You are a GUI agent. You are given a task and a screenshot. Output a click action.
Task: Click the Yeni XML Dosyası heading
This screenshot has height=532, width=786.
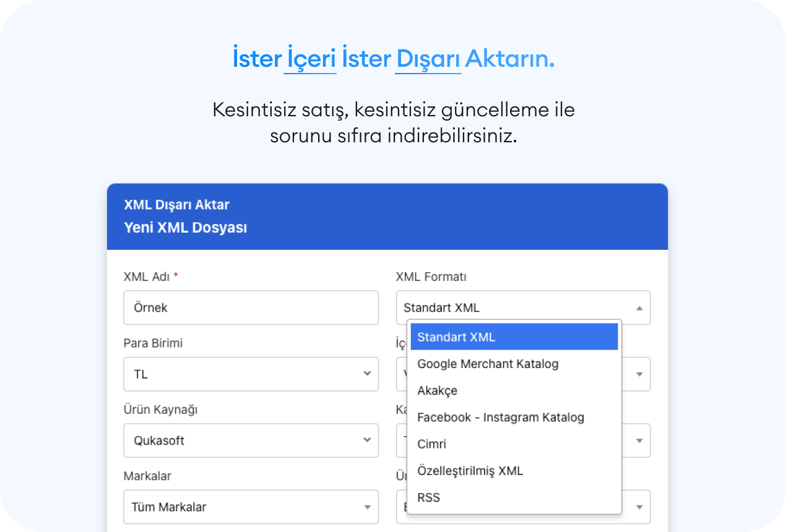[186, 228]
